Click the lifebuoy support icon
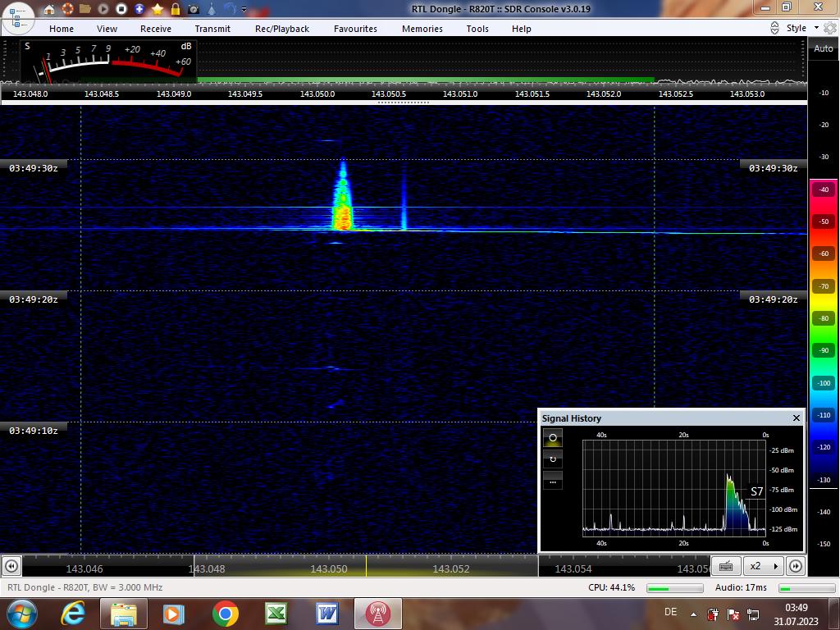This screenshot has height=630, width=840. 67,8
